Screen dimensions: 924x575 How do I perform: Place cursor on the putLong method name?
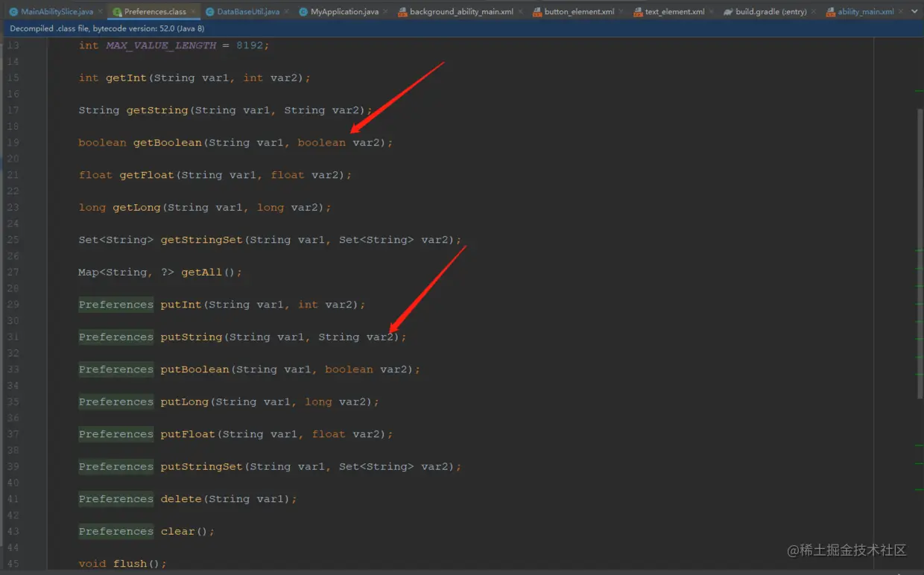point(185,402)
